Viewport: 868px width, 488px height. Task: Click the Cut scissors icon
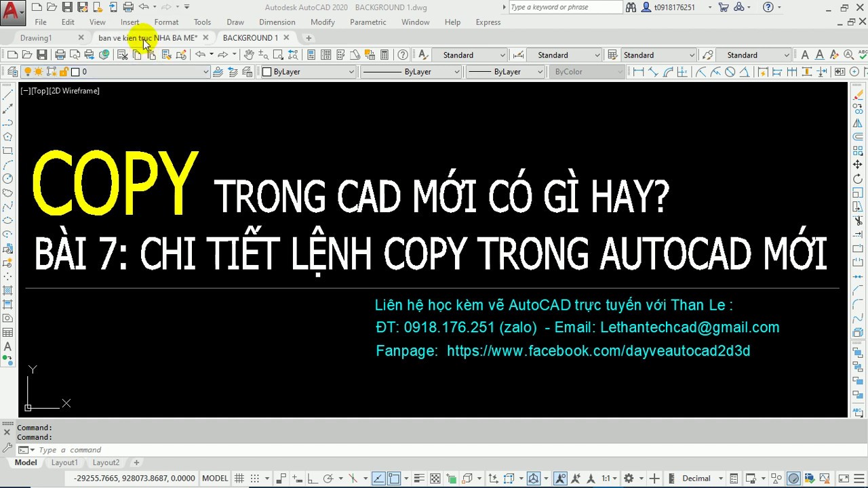tap(123, 55)
